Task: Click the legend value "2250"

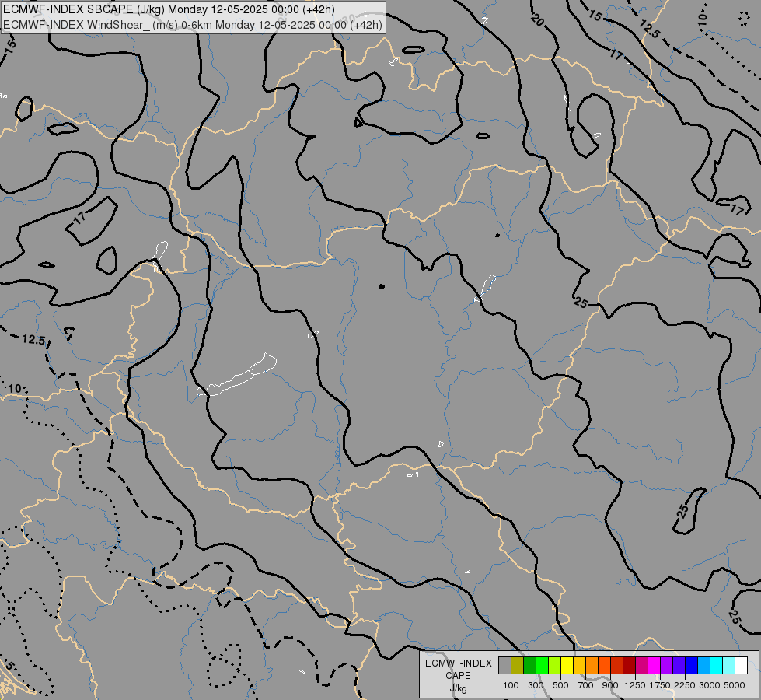Action: [x=685, y=685]
